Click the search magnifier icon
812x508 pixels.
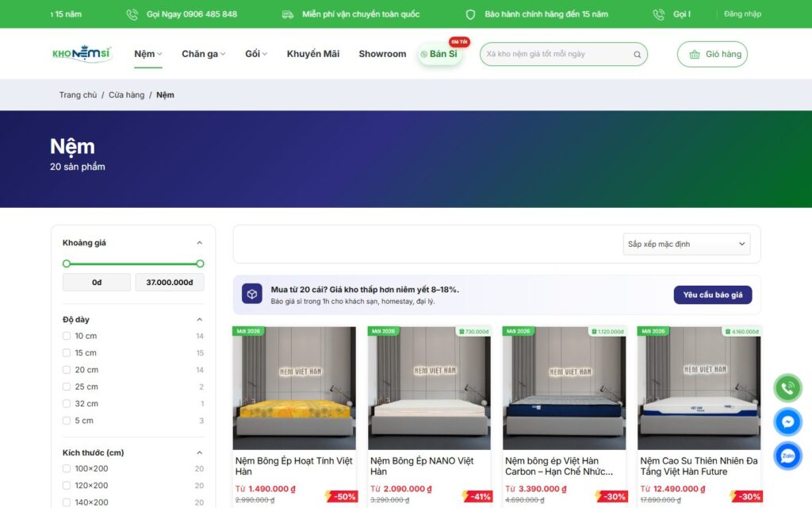[x=637, y=55]
